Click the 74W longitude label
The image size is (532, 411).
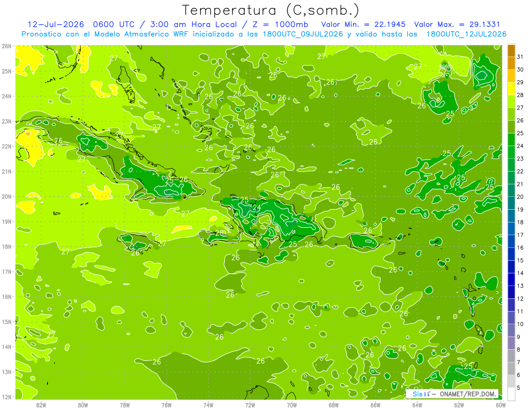(208, 405)
